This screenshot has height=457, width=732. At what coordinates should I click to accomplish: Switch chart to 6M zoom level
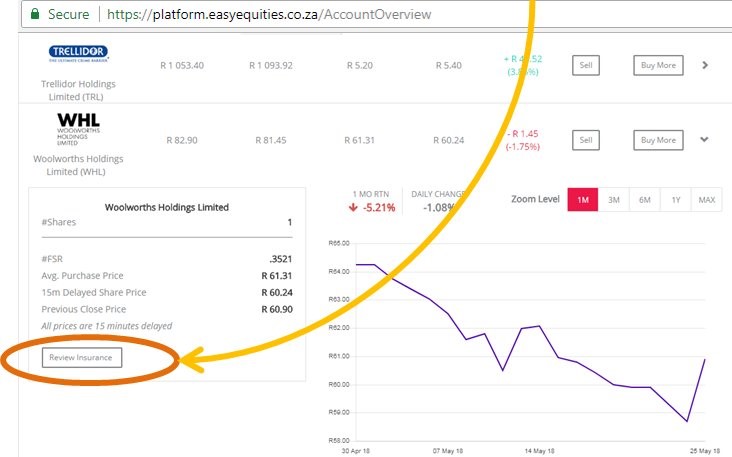[x=645, y=200]
